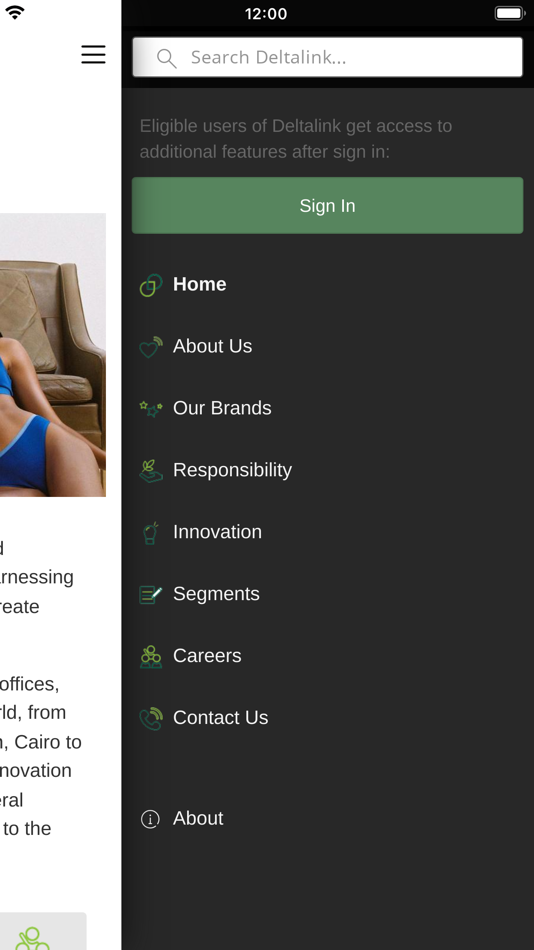The width and height of the screenshot is (534, 950).
Task: Click the search magnifier icon
Action: pyautogui.click(x=166, y=58)
